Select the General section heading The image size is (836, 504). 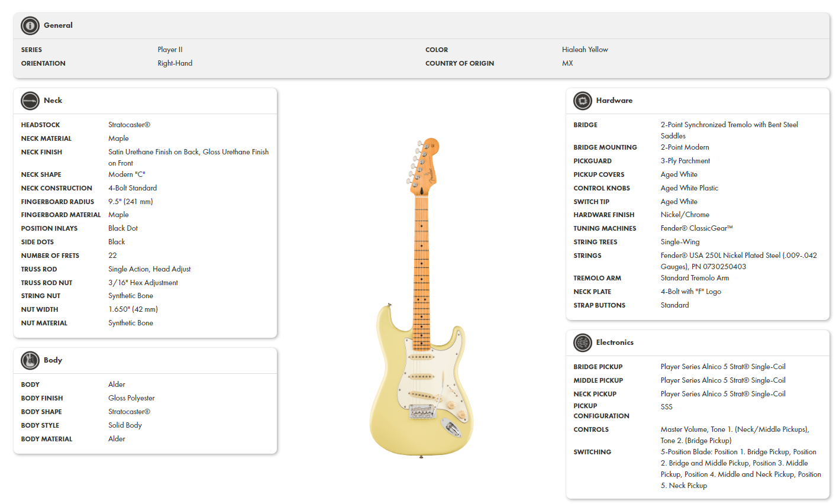(58, 25)
